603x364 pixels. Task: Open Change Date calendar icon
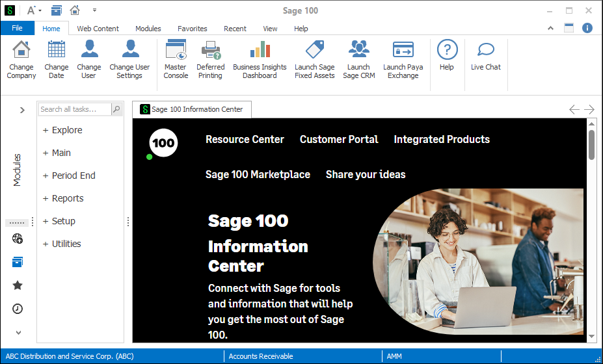point(57,58)
